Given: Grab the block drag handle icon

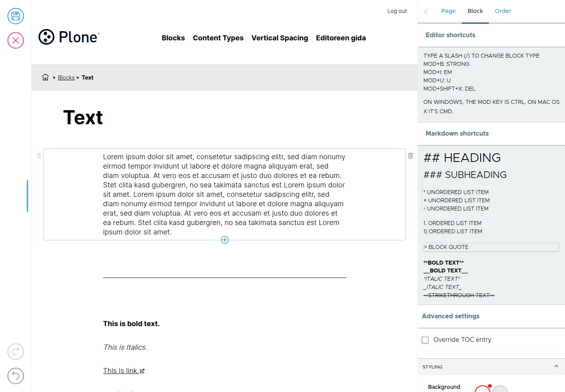Looking at the screenshot, I should (39, 156).
